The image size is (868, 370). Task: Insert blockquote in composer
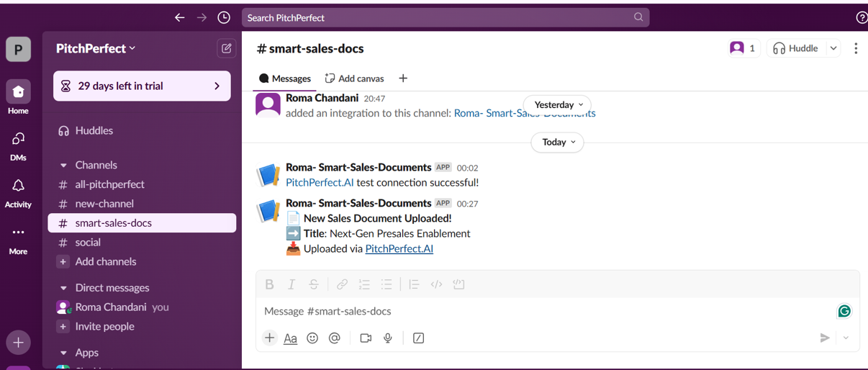point(414,284)
